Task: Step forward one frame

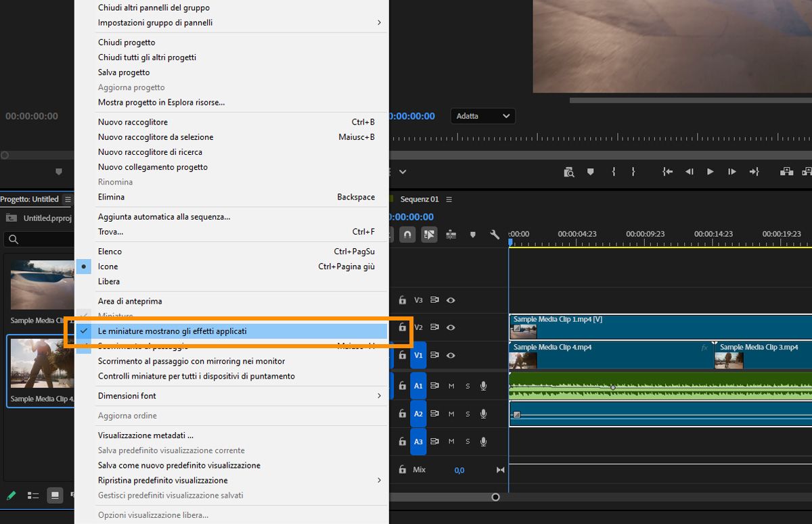Action: click(731, 172)
